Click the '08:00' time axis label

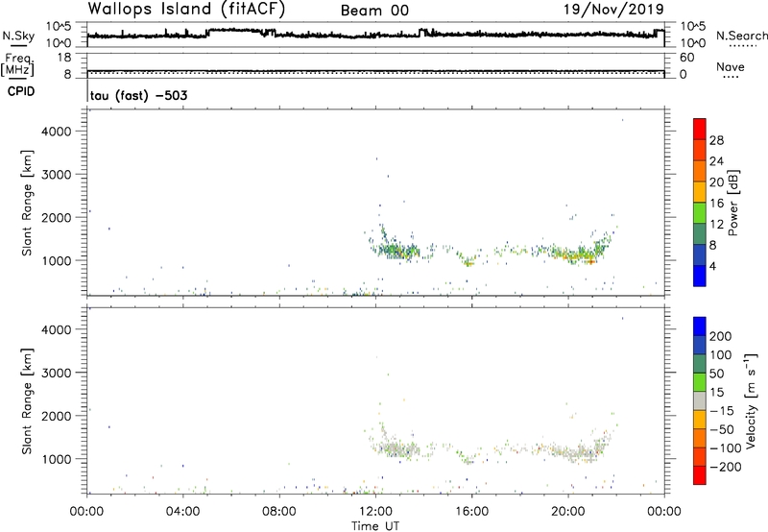point(279,512)
